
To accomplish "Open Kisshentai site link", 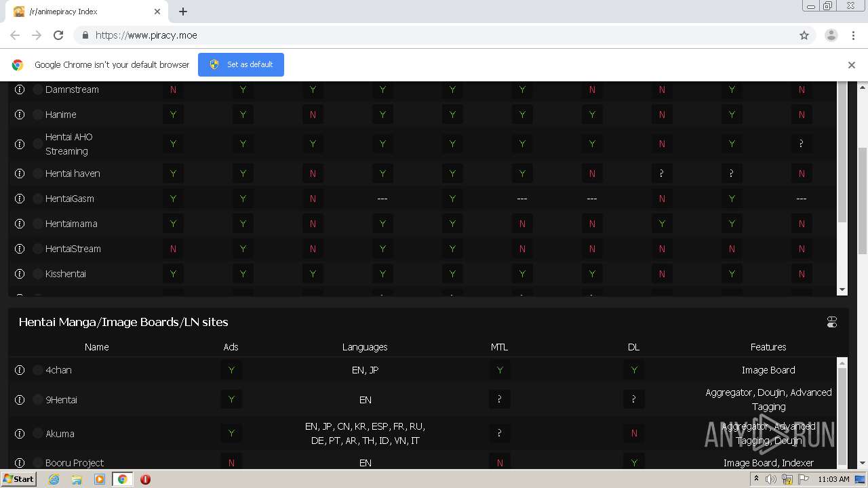I will (66, 274).
